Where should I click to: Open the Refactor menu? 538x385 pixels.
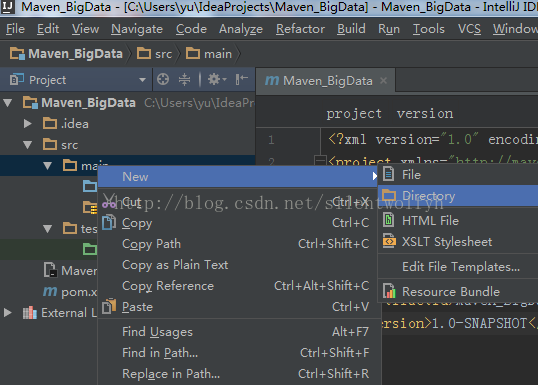point(300,29)
